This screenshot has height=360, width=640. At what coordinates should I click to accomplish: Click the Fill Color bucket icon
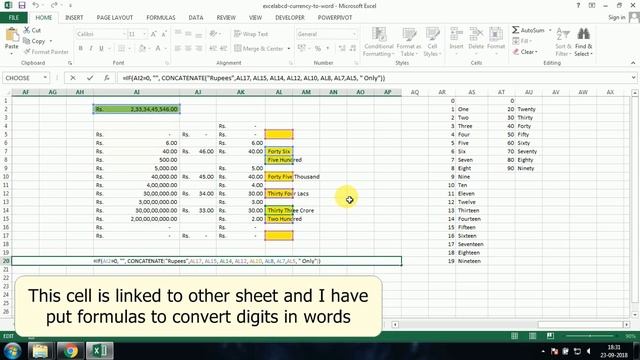pyautogui.click(x=142, y=48)
